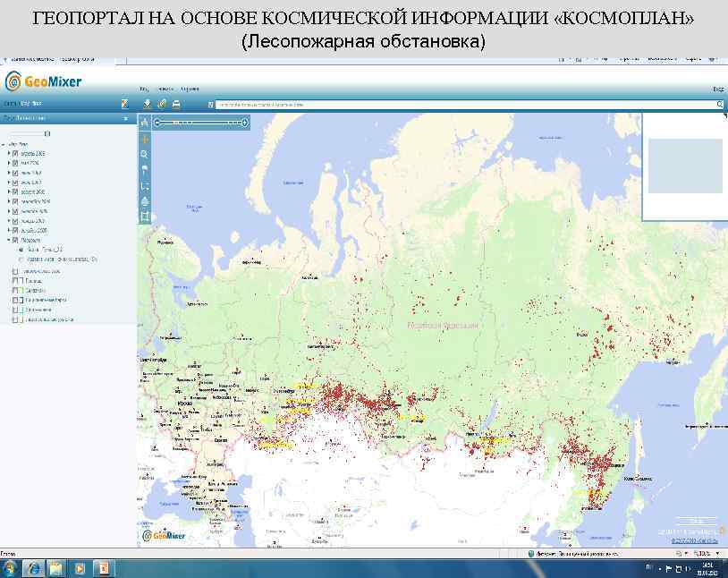The height and width of the screenshot is (578, 728).
Task: Open the first menu in GeoMixer menu bar
Action: [144, 89]
